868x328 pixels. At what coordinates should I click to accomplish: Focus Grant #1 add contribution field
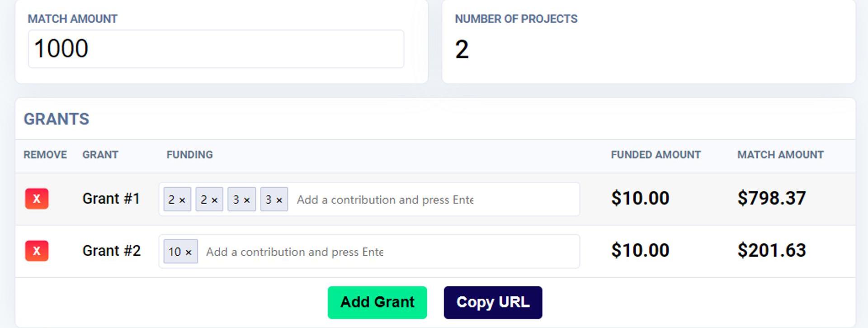(434, 199)
